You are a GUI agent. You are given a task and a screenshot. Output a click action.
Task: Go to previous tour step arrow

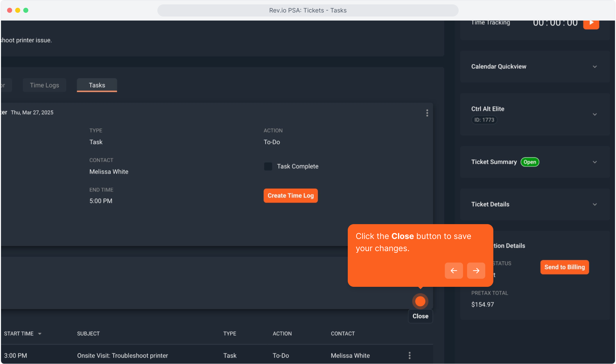click(454, 271)
